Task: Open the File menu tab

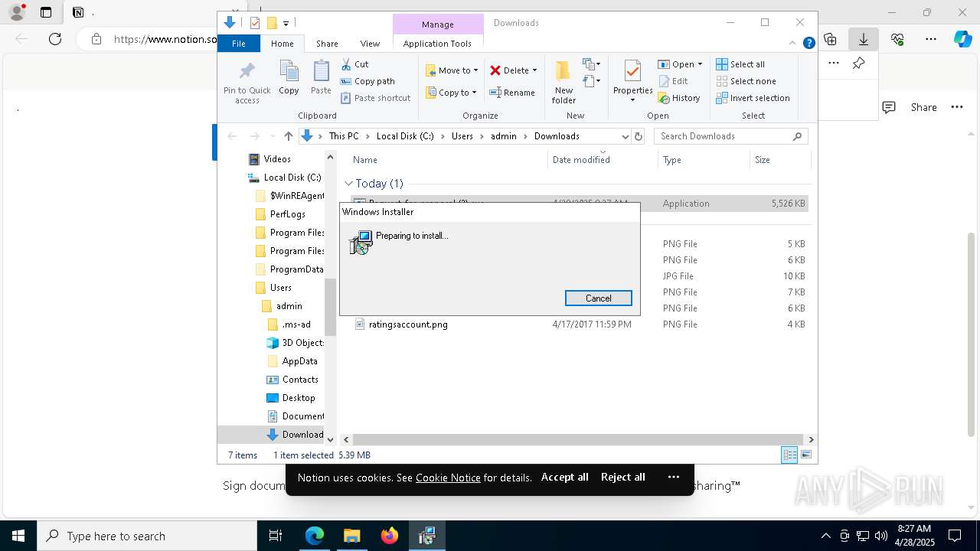Action: (x=239, y=44)
